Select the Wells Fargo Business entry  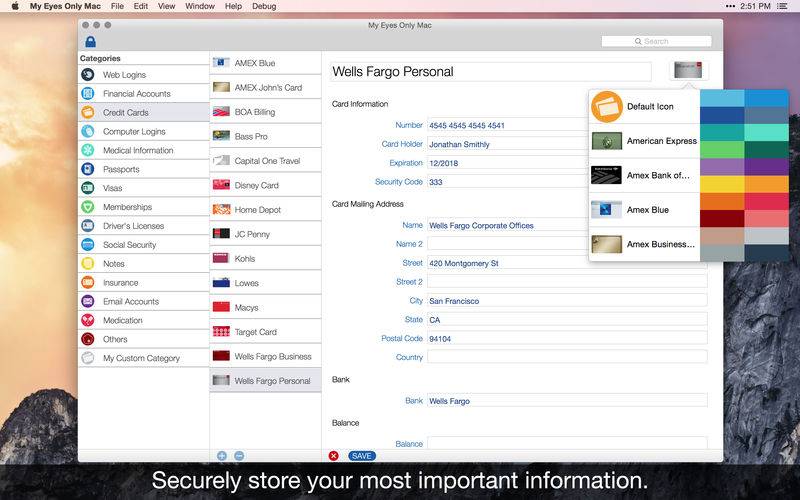[x=265, y=356]
